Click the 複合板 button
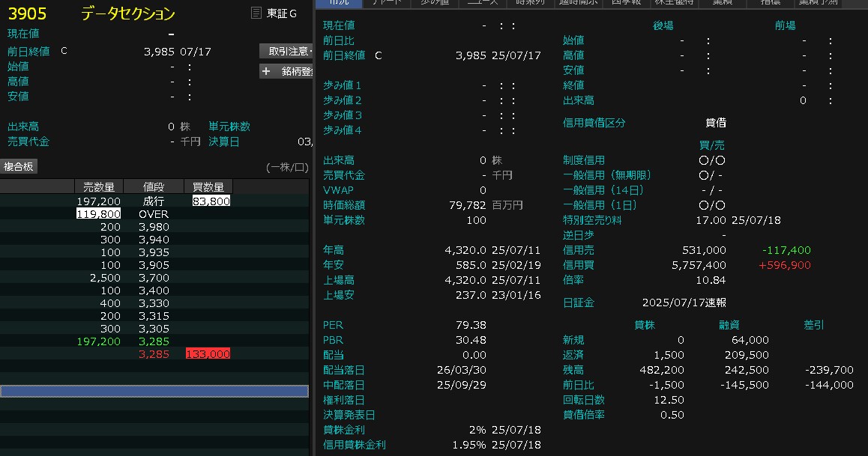Viewport: 868px width, 456px height. pyautogui.click(x=19, y=166)
